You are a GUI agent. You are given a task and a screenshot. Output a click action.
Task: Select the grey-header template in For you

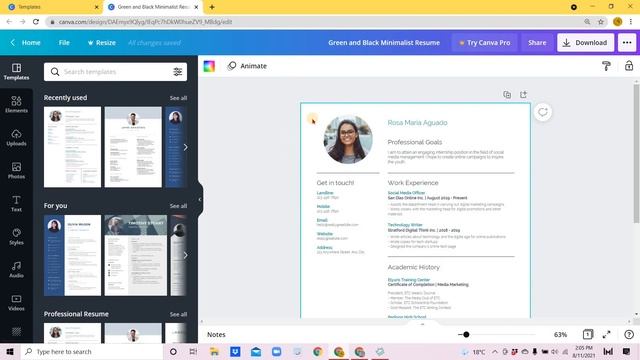pyautogui.click(x=136, y=256)
